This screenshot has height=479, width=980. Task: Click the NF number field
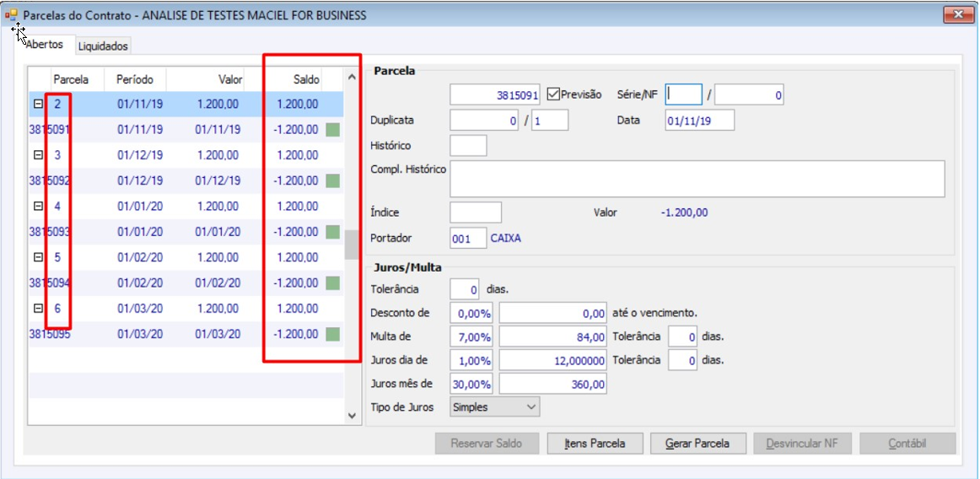750,94
